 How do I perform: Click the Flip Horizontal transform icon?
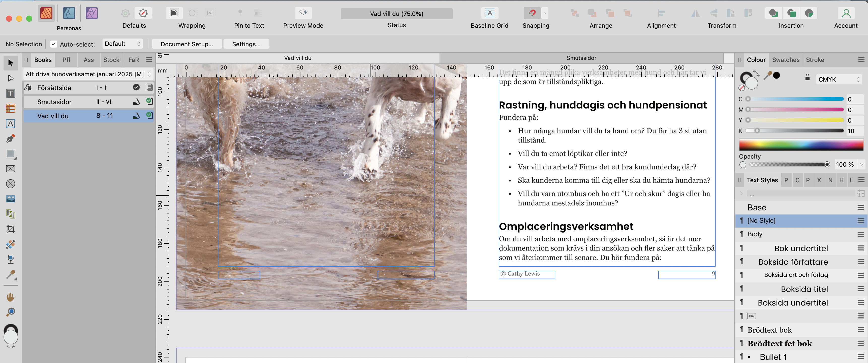(695, 13)
